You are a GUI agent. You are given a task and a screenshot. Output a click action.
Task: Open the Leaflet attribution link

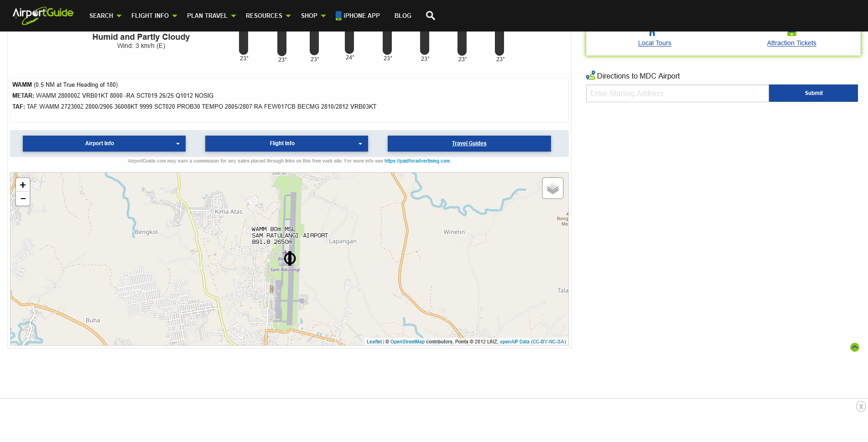(374, 342)
